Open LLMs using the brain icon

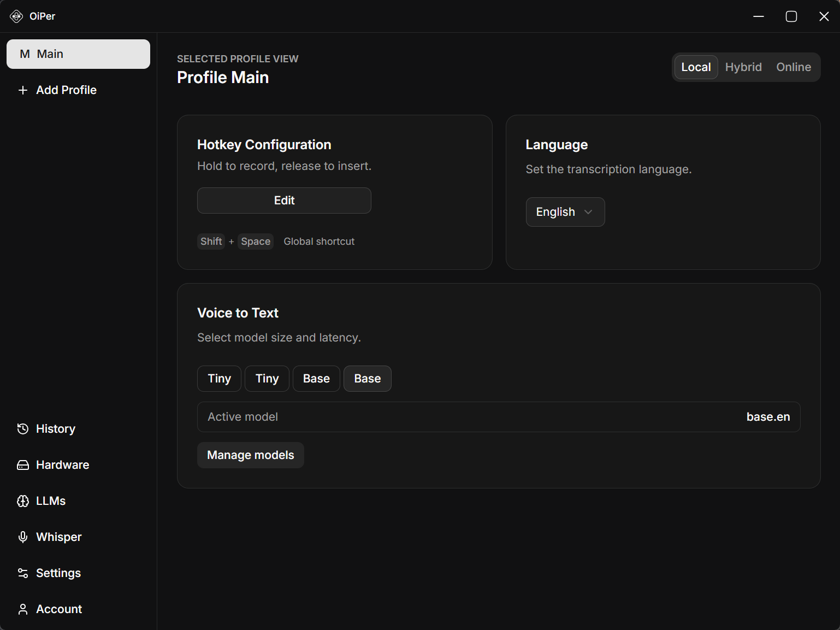(22, 501)
